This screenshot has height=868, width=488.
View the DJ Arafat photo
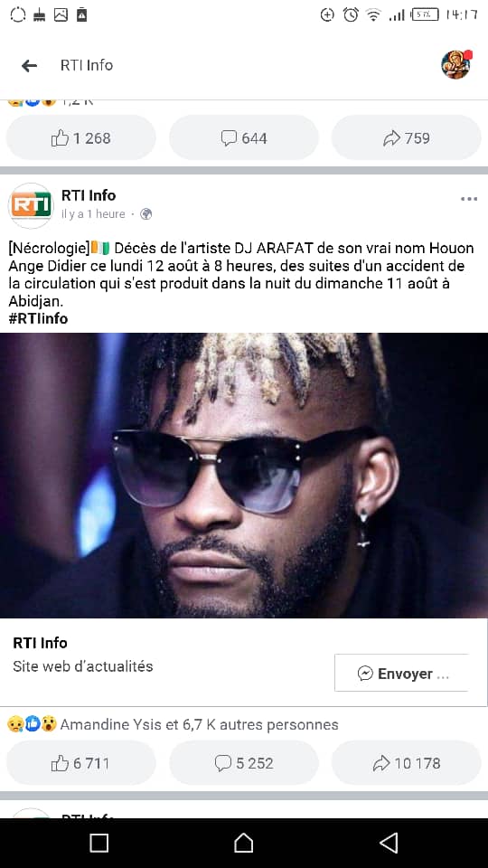click(244, 475)
